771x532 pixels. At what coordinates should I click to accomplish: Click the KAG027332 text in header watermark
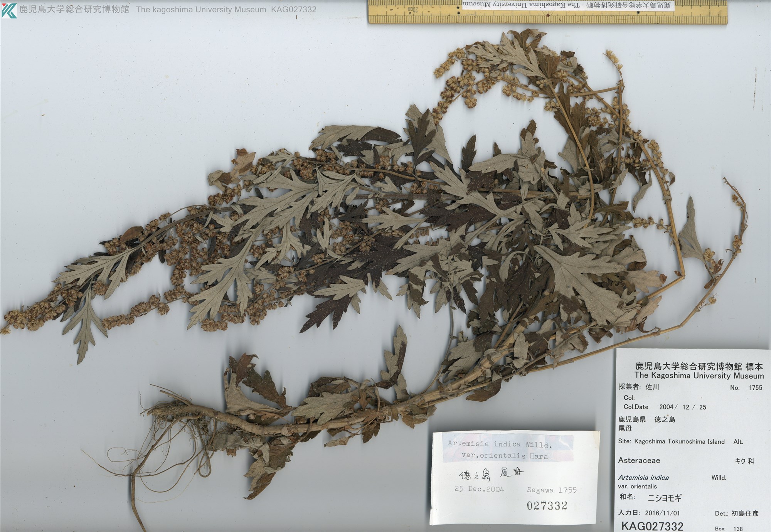tap(293, 10)
